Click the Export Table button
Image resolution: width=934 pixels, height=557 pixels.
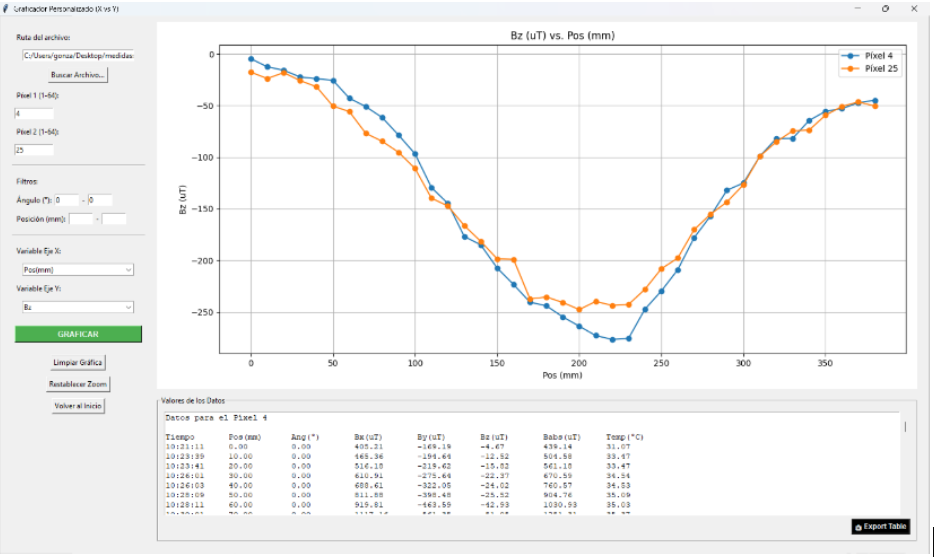[x=881, y=526]
